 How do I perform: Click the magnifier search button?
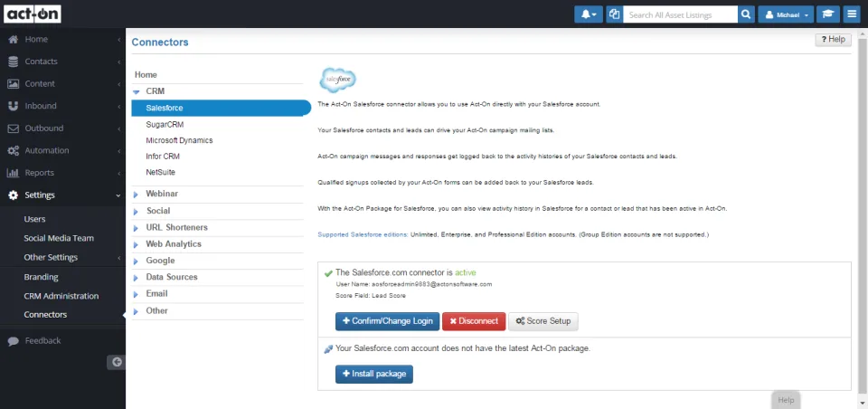tap(746, 14)
